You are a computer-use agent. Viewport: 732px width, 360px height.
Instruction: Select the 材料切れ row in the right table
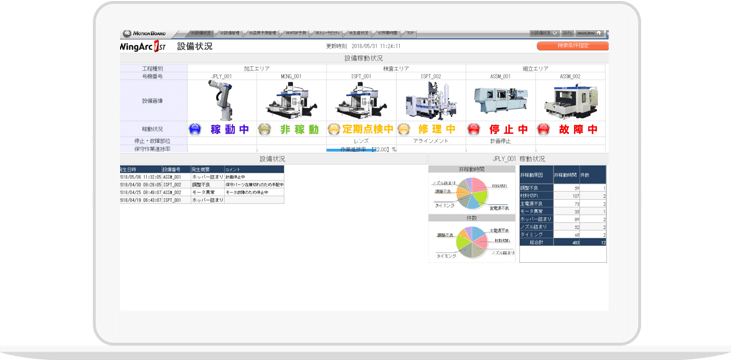click(x=563, y=196)
